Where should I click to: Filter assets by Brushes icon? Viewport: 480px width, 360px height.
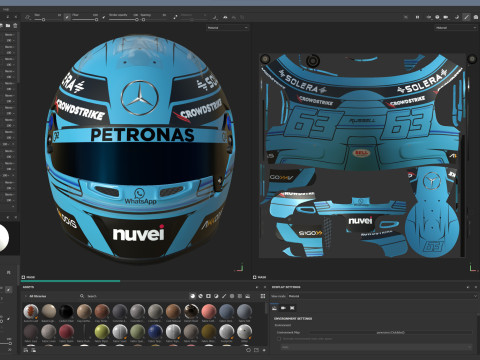(x=224, y=296)
